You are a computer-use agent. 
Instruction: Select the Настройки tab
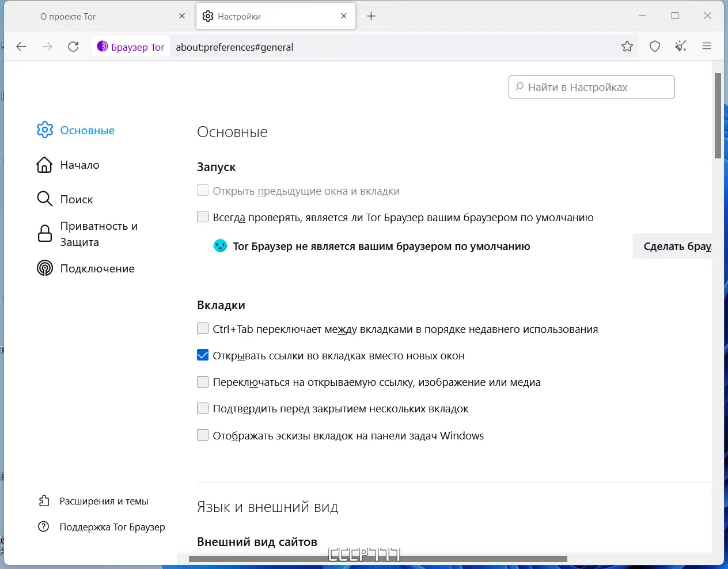pyautogui.click(x=276, y=16)
